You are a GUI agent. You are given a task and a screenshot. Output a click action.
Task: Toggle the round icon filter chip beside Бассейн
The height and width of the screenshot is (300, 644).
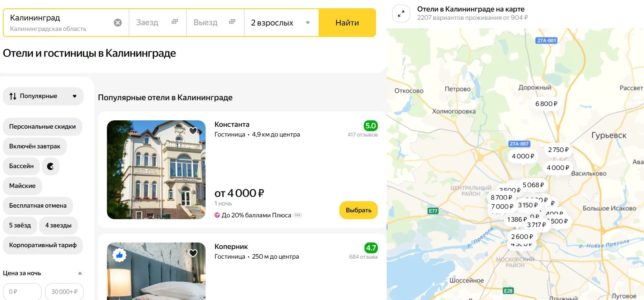tap(51, 166)
